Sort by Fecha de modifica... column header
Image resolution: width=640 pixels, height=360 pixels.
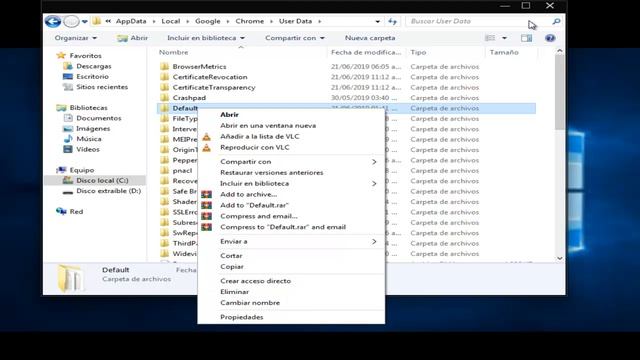366,52
